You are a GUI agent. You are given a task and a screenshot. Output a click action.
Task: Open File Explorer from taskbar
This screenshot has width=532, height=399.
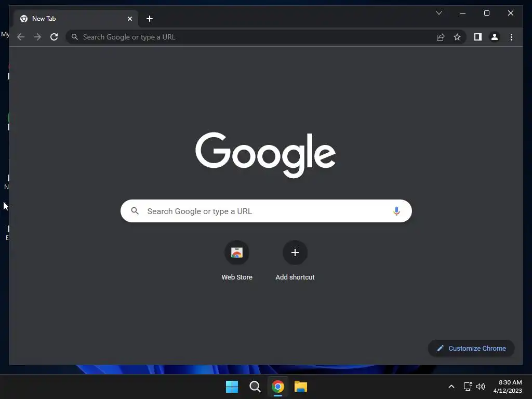[x=301, y=387]
